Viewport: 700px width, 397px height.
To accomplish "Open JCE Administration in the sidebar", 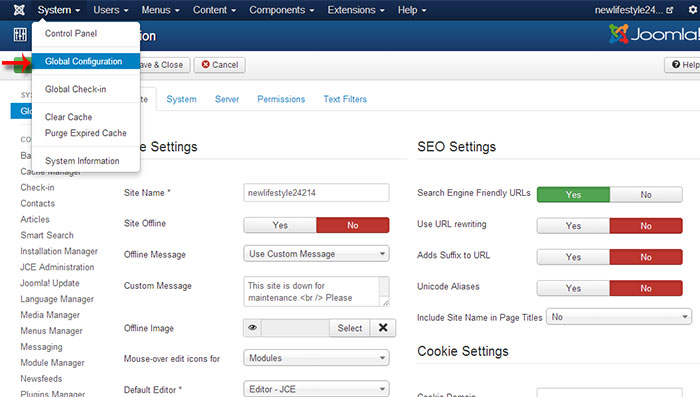I will click(x=57, y=267).
